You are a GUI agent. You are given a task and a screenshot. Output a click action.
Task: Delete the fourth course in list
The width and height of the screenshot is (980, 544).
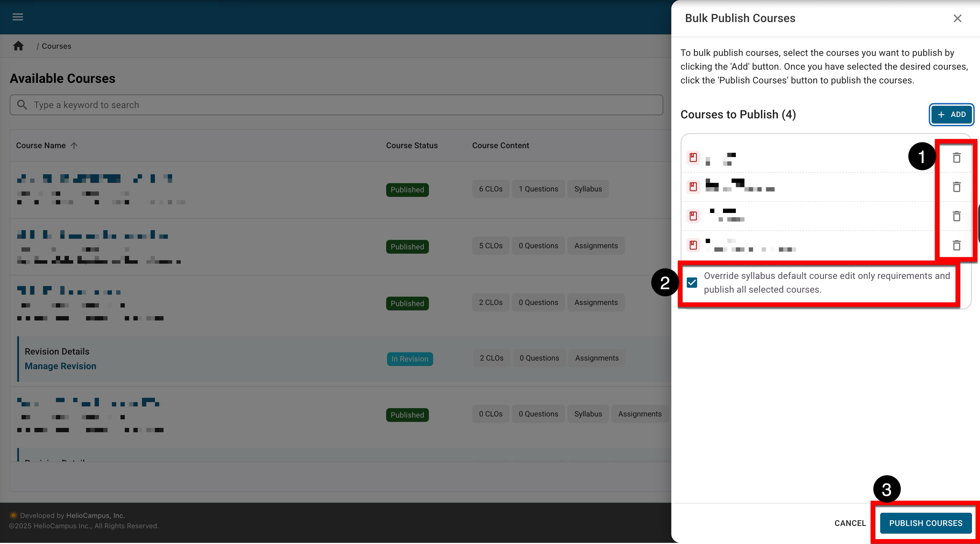point(956,245)
